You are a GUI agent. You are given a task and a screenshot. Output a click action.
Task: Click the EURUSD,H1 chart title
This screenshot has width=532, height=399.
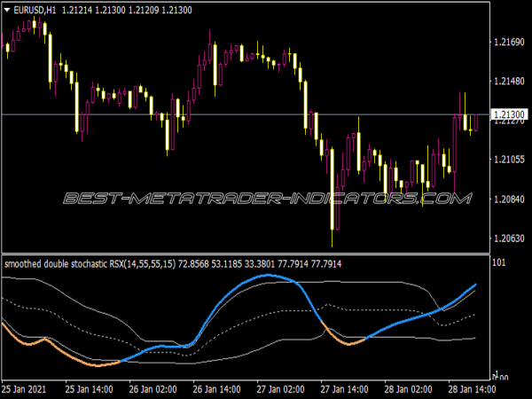(35, 11)
